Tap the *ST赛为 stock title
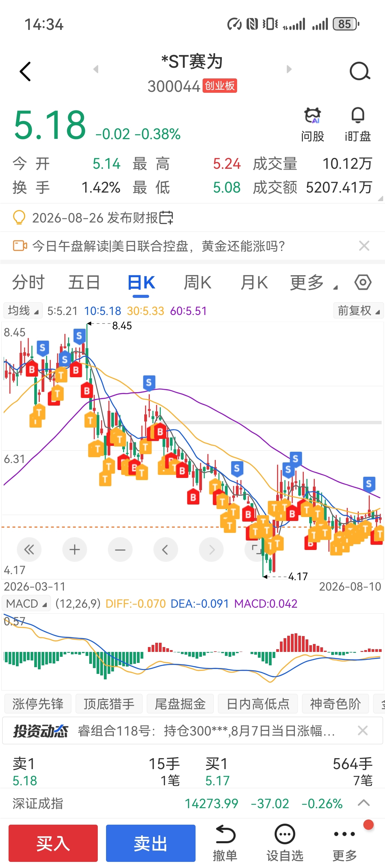 (192, 62)
